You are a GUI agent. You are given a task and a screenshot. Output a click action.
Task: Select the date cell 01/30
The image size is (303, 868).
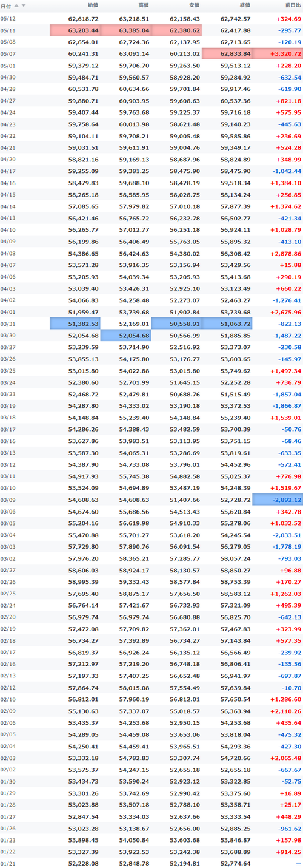click(7, 781)
